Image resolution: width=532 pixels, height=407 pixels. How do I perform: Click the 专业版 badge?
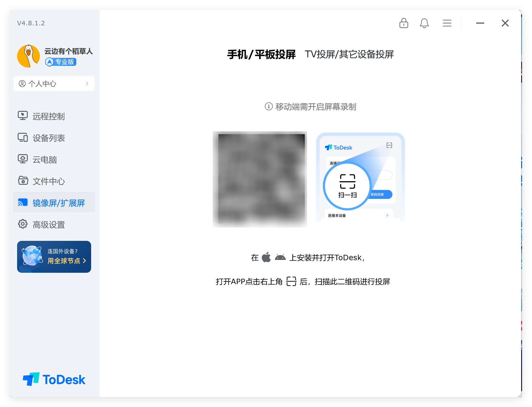pyautogui.click(x=61, y=62)
